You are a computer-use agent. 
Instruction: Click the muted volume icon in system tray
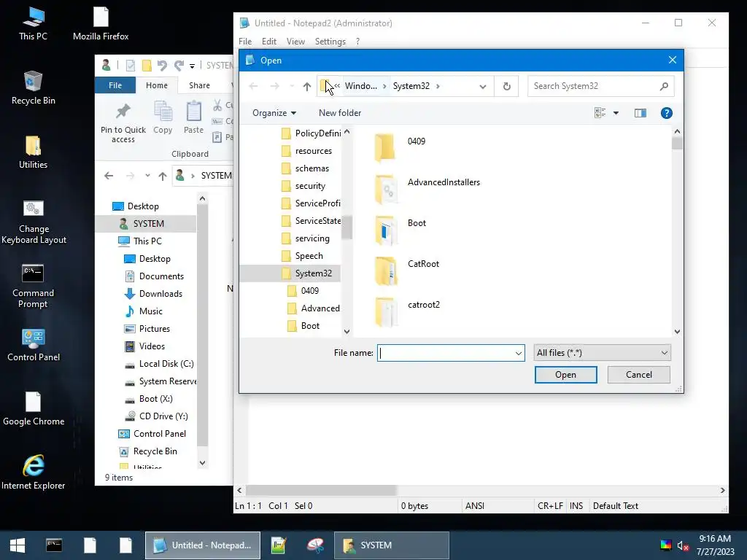683,545
